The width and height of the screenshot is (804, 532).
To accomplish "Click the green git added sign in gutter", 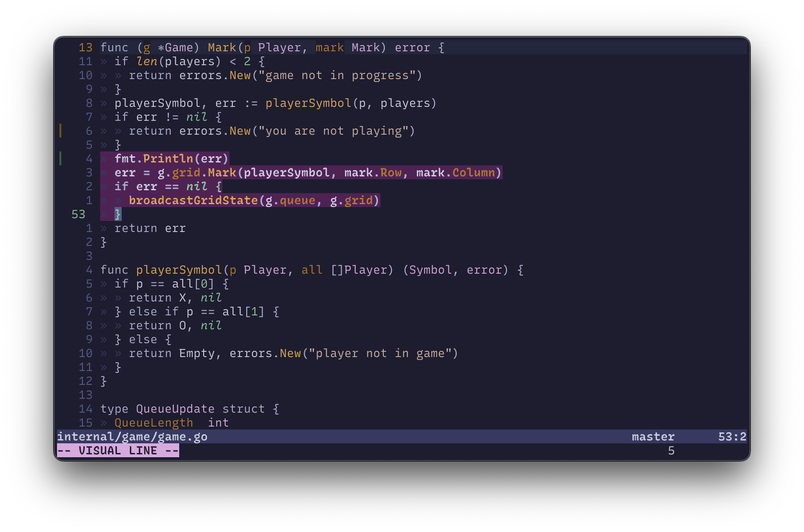I will (60, 159).
